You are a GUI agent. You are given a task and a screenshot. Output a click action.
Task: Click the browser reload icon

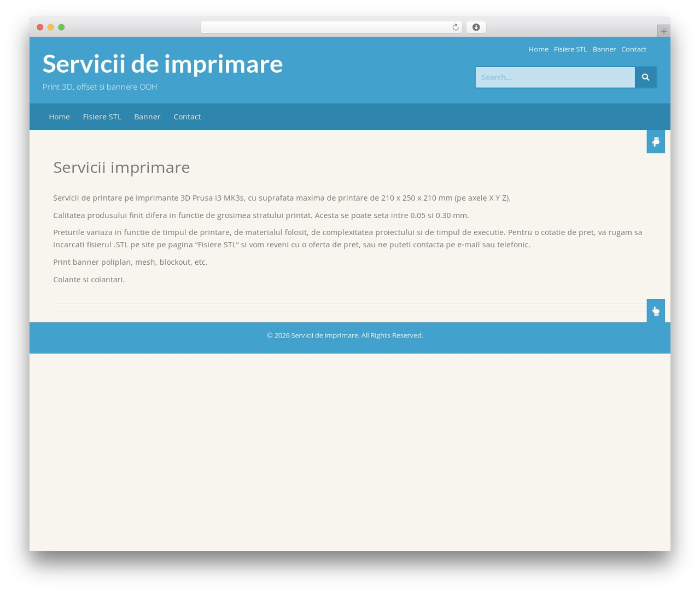pos(455,27)
